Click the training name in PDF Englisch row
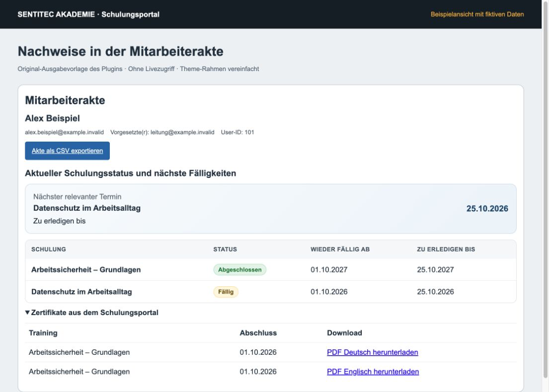The height and width of the screenshot is (392, 549). coord(79,372)
